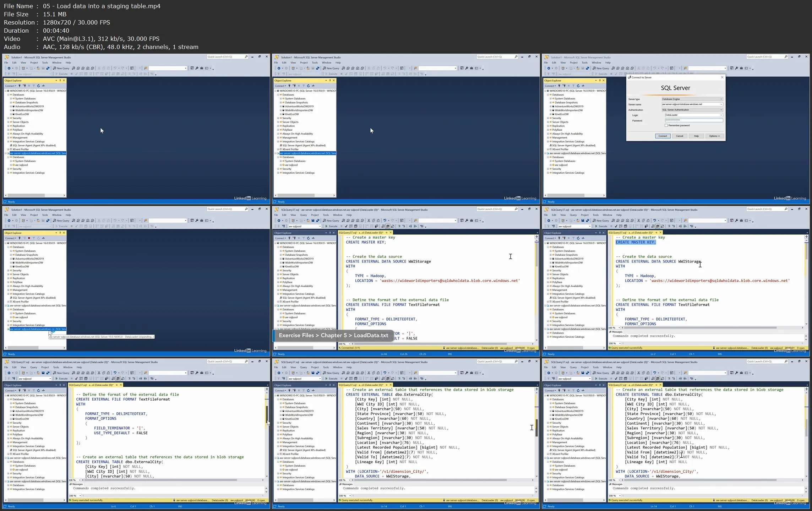Expand PolyBase node in the Connect dialog frame
The height and width of the screenshot is (511, 812).
548,130
